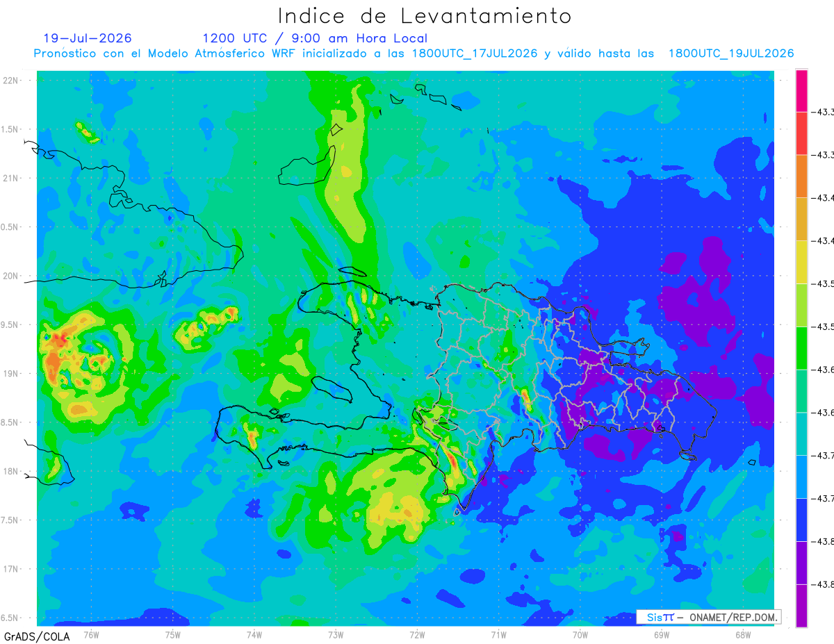The height and width of the screenshot is (644, 834).
Task: Click the '73W' longitude label
Action: (x=336, y=635)
